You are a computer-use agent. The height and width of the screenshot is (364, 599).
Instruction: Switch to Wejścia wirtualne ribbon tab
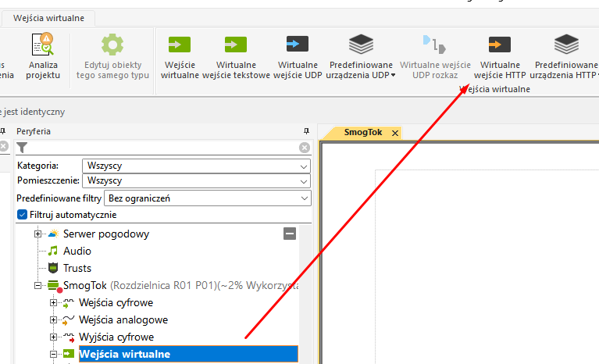(49, 17)
